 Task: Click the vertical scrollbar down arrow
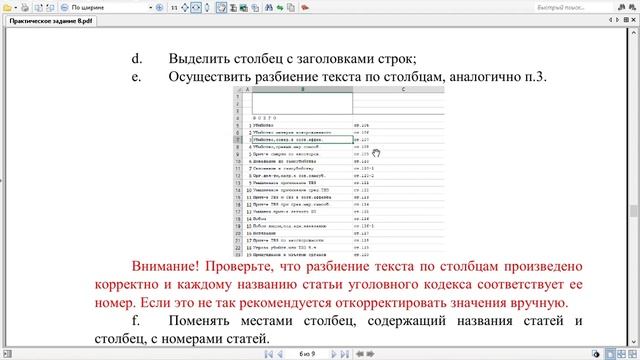pos(633,342)
